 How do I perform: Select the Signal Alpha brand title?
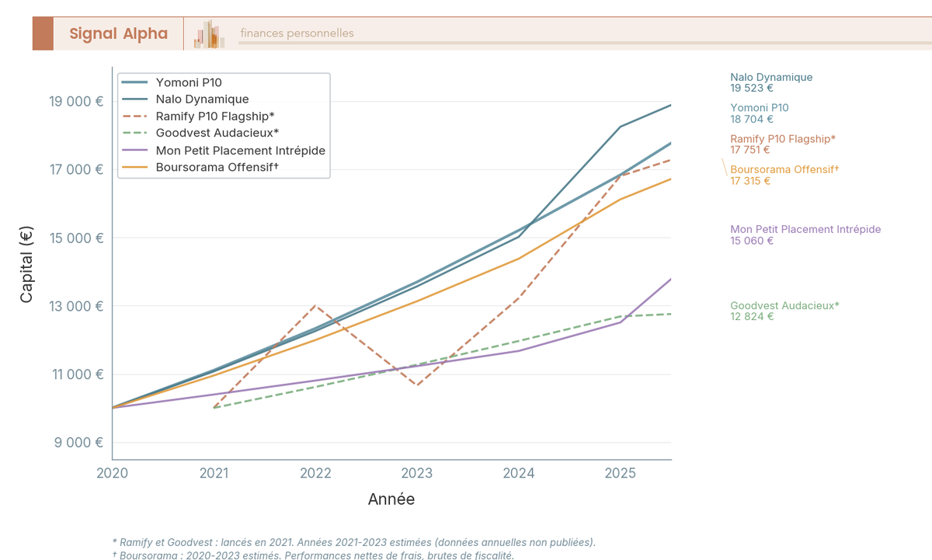point(117,33)
